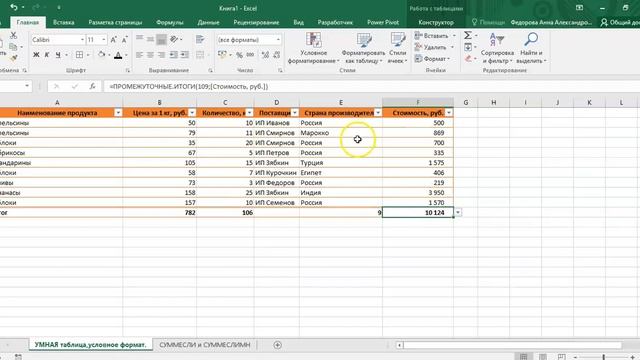Click the Decrease Font Size icon
Image resolution: width=640 pixels, height=360 pixels.
coord(124,40)
